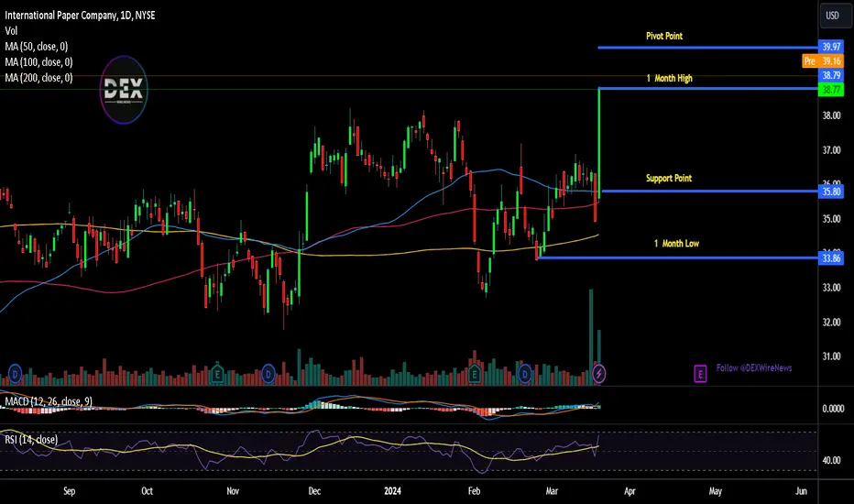854x504 pixels.
Task: Click the dividend marker in late February
Action: pos(525,374)
